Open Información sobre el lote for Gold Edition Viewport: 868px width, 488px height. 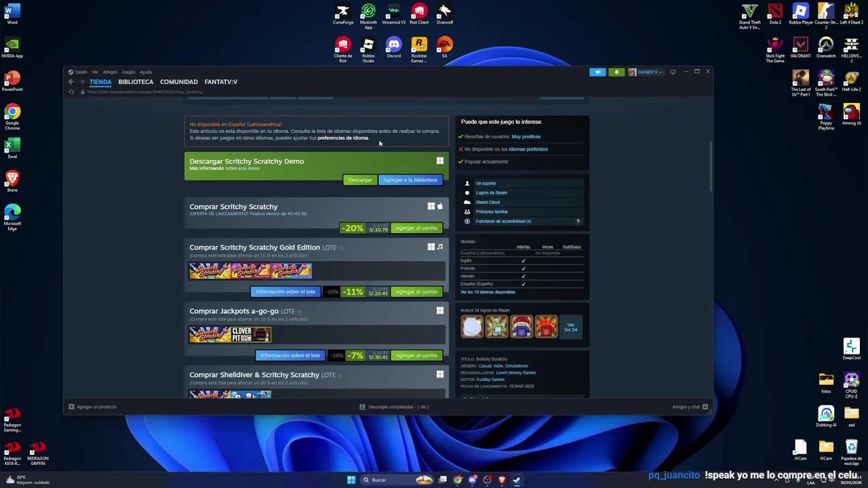(285, 292)
